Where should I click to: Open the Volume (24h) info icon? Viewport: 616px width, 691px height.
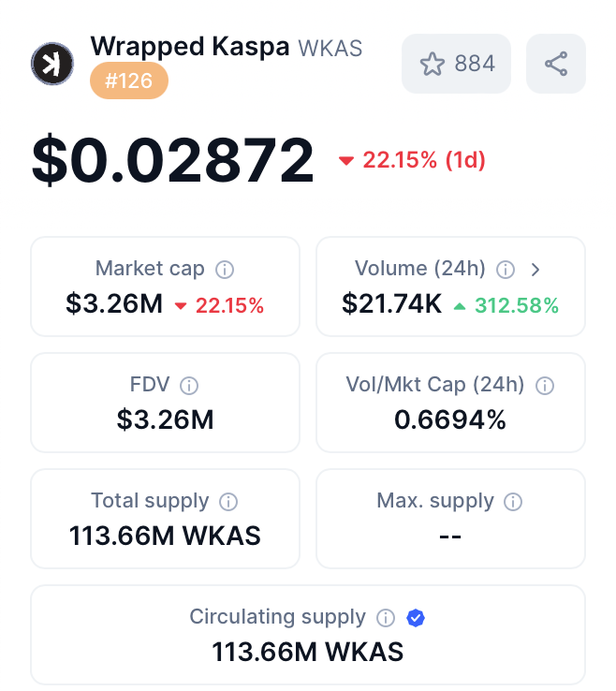point(506,270)
